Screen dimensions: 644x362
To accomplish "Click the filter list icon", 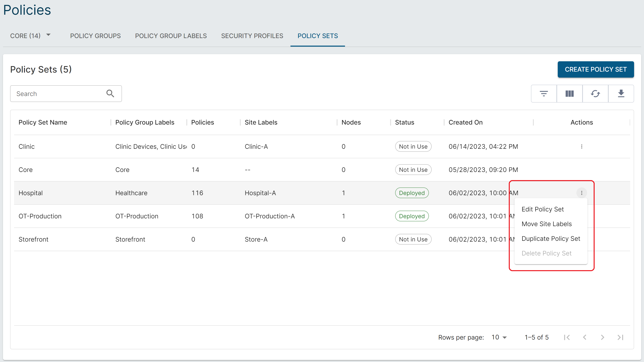I will [x=544, y=94].
